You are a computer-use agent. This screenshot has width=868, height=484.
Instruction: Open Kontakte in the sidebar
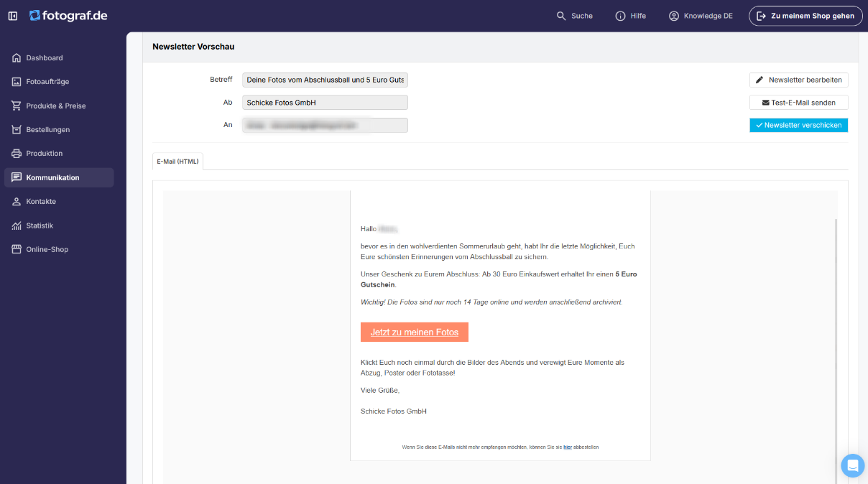coord(59,202)
